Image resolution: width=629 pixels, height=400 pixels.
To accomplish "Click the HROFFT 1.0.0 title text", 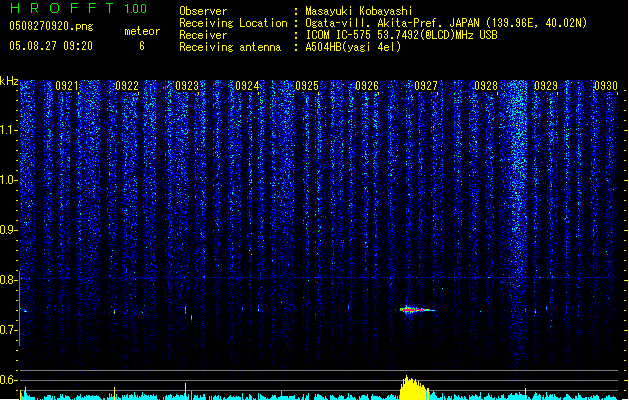I will (79, 8).
